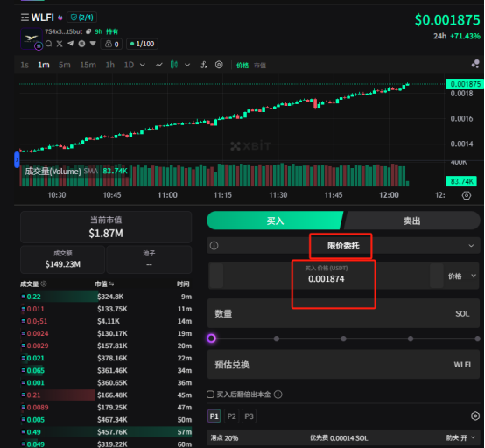The width and height of the screenshot is (485, 448).
Task: Expand more links with the down triangle
Action: click(x=93, y=44)
